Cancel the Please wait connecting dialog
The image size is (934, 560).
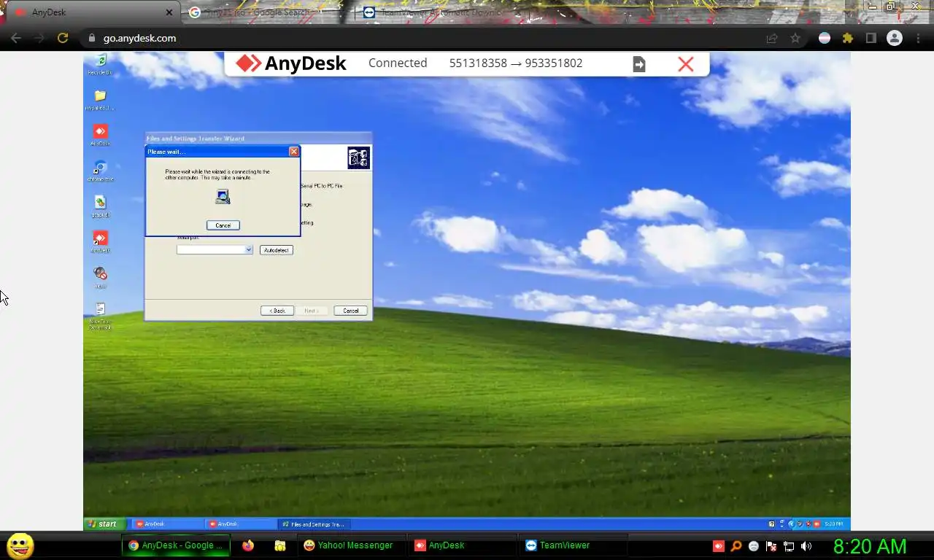(x=223, y=225)
